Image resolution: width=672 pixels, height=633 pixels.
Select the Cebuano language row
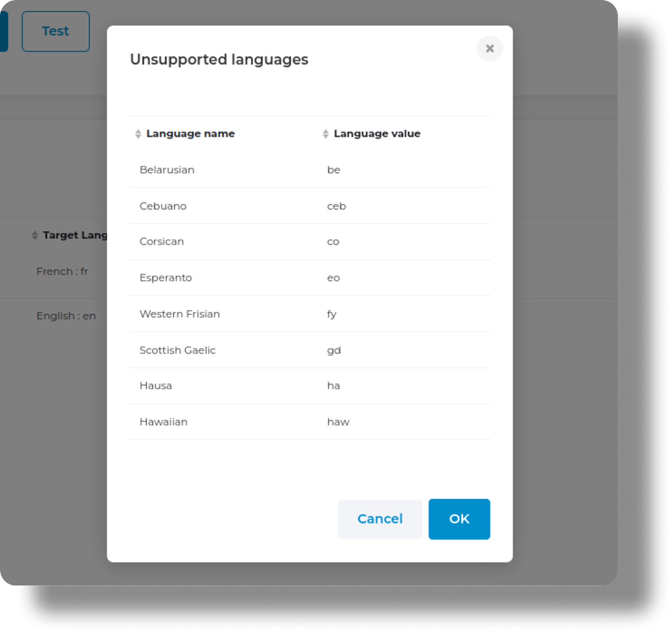tap(163, 206)
